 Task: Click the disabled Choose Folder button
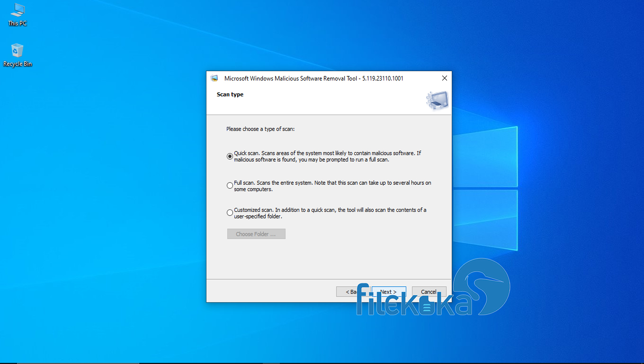256,234
